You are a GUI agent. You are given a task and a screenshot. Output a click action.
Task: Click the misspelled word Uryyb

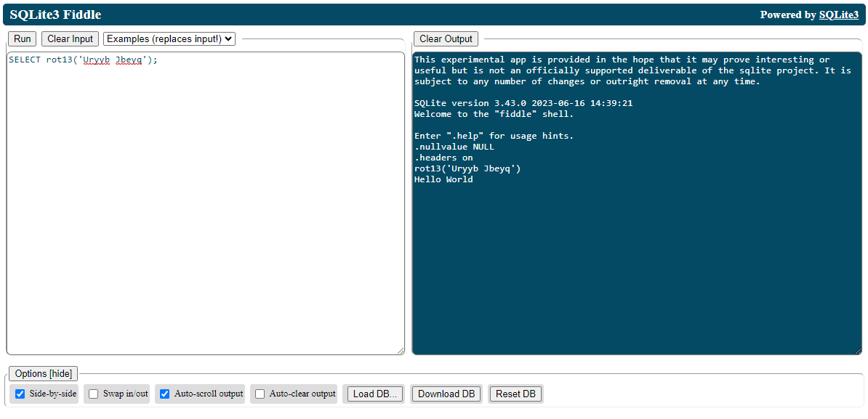coord(96,60)
